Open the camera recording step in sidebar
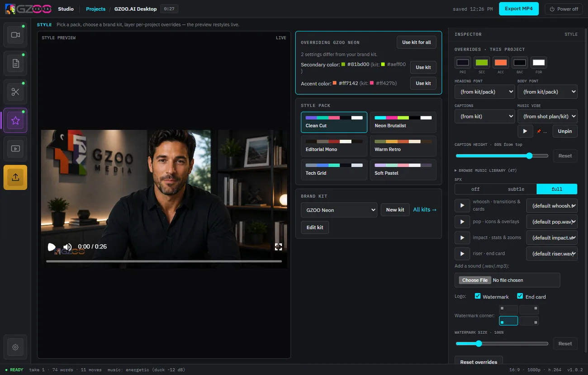 pyautogui.click(x=15, y=35)
